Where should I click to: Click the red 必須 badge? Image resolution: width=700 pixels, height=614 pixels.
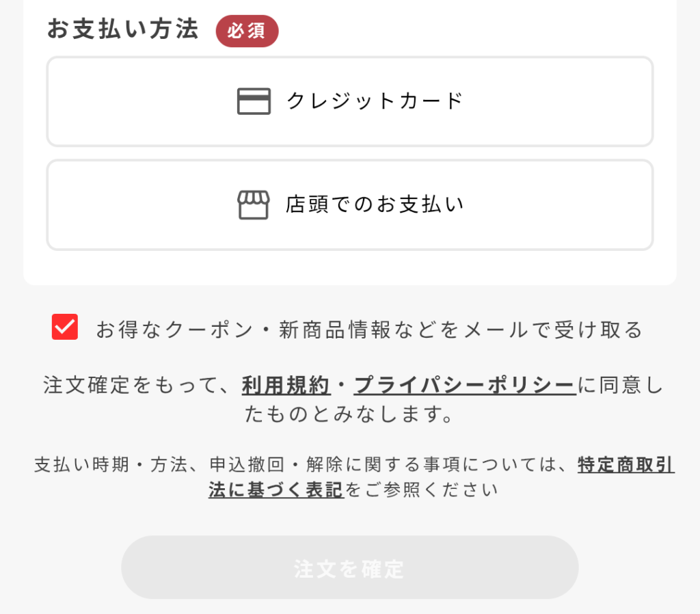pyautogui.click(x=247, y=31)
